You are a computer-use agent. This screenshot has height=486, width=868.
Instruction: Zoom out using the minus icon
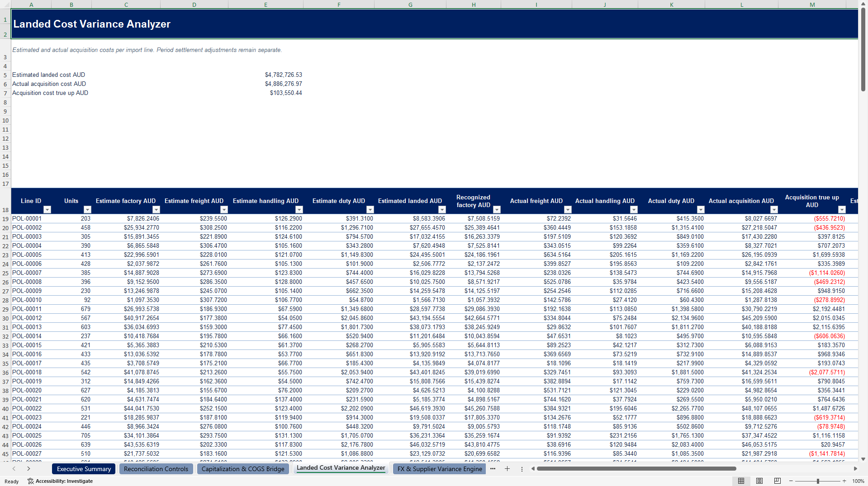pyautogui.click(x=791, y=481)
